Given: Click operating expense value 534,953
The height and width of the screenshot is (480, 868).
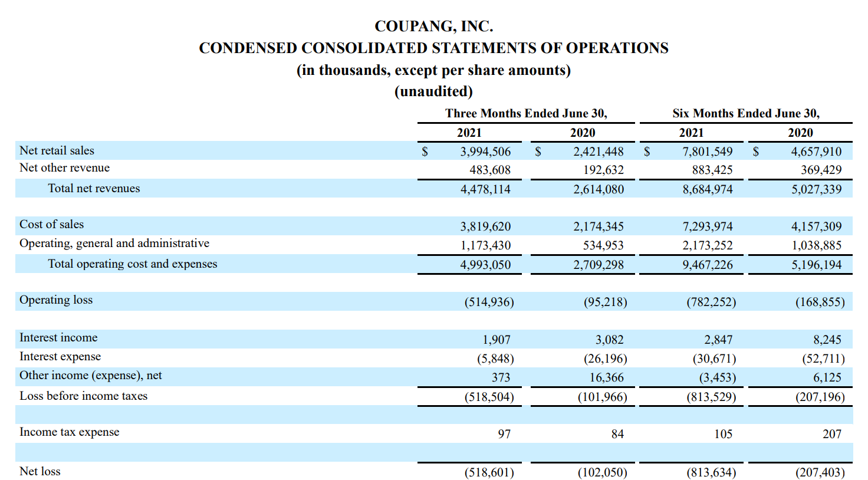Looking at the screenshot, I should pos(603,245).
